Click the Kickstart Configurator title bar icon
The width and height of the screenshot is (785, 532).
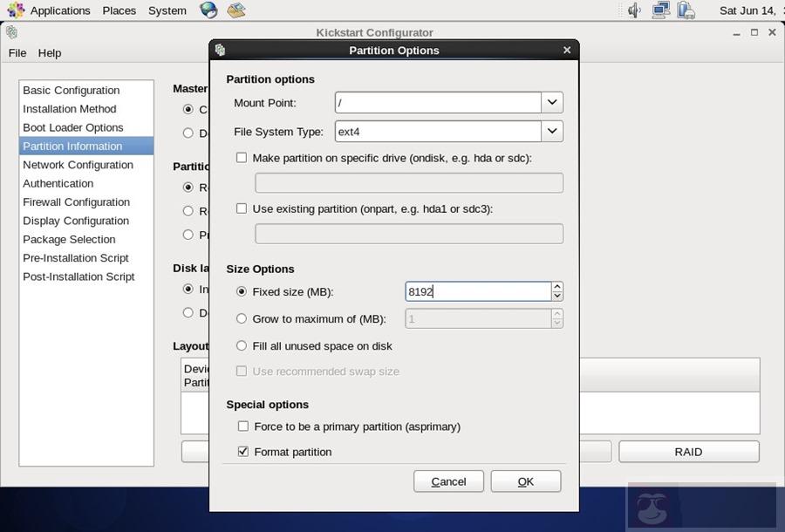pos(11,31)
